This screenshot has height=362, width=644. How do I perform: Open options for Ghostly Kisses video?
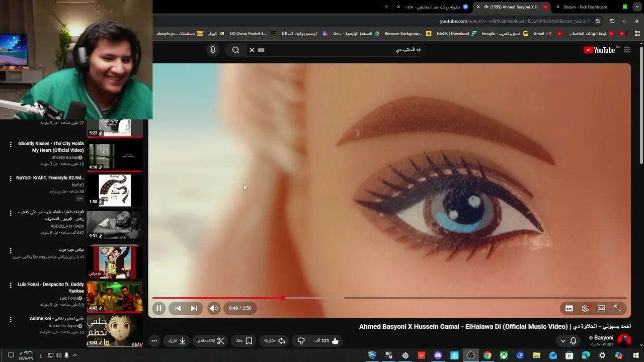(x=11, y=144)
